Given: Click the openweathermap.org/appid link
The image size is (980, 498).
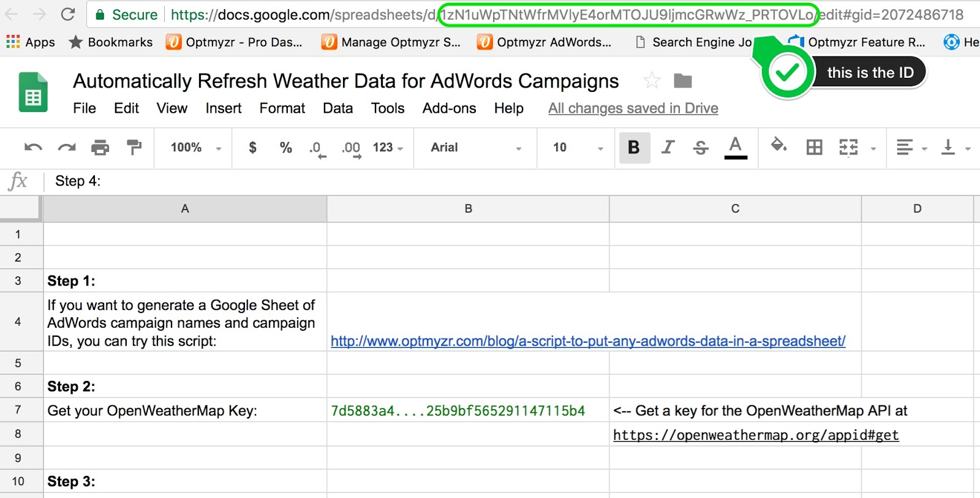Looking at the screenshot, I should (x=756, y=435).
